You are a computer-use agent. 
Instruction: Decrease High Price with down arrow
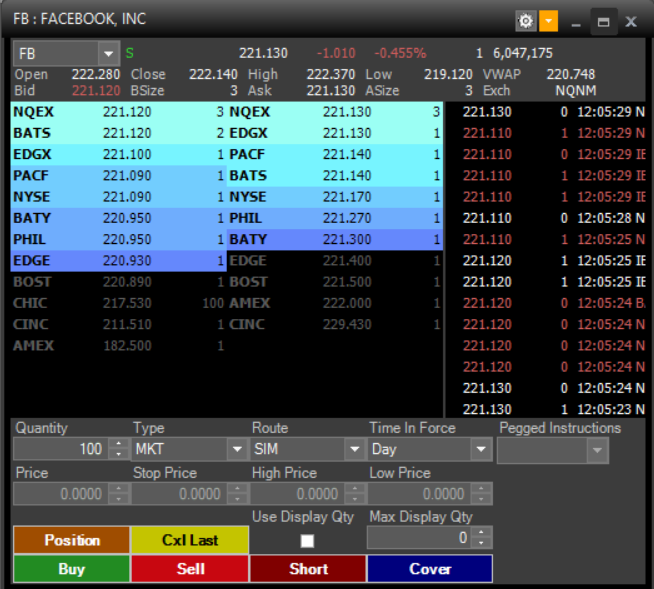pyautogui.click(x=355, y=499)
